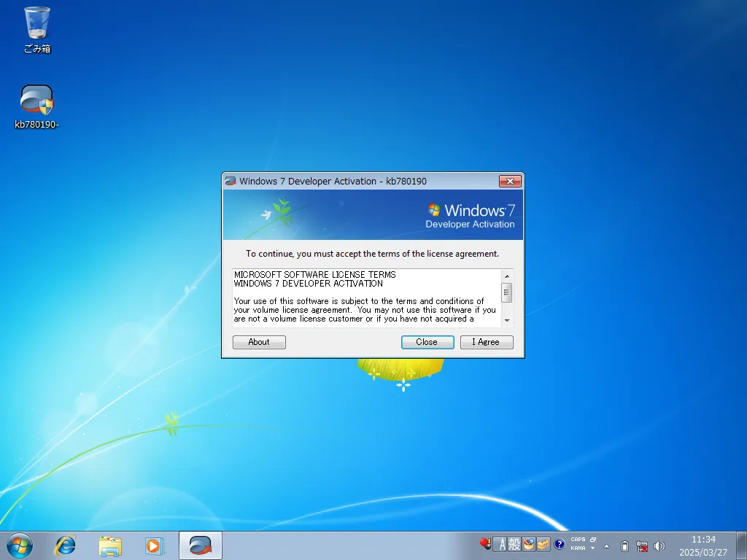Select the kb780190 desktop icon
The width and height of the screenshot is (747, 560).
tap(36, 106)
